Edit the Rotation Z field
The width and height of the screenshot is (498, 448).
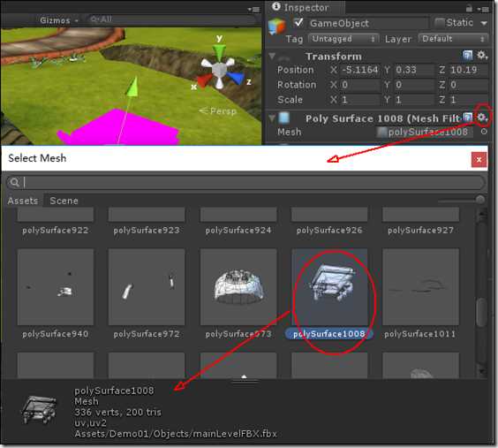click(468, 85)
